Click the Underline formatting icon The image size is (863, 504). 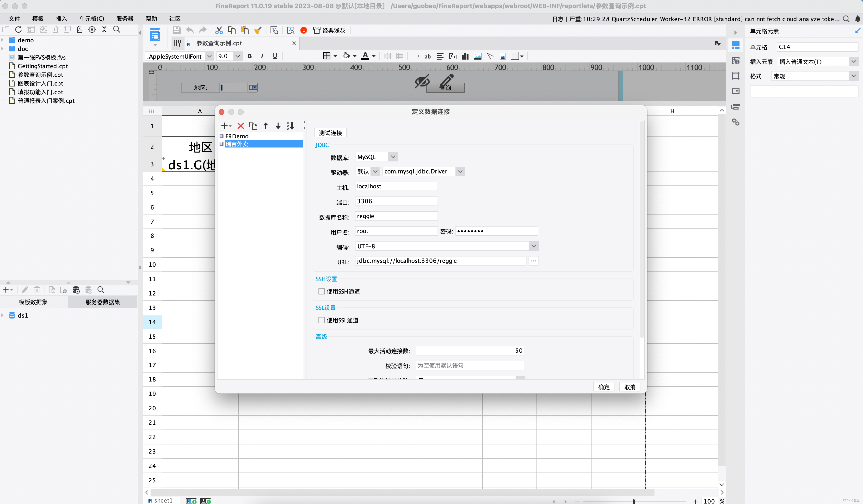pos(275,56)
